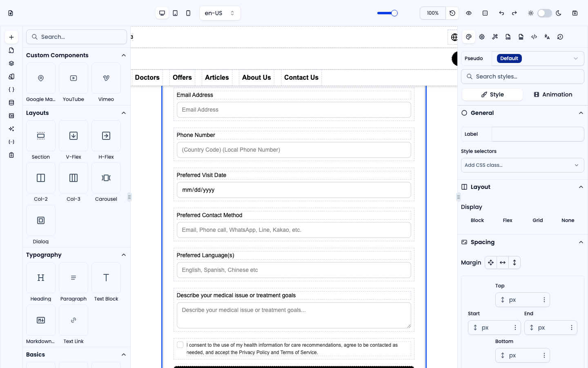Toggle dark mode switch
Screen dimensions: 588x368
(544, 13)
